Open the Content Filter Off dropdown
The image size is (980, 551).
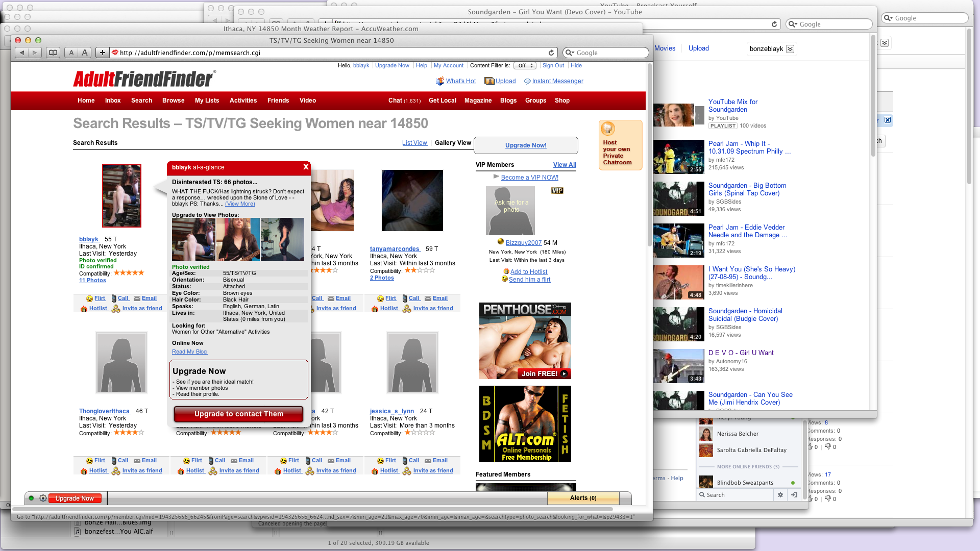coord(525,65)
